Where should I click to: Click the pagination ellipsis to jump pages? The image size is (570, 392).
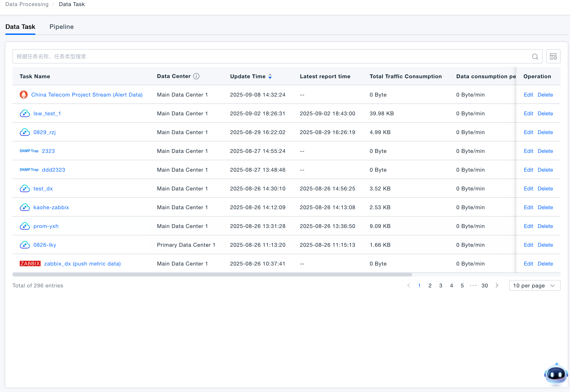point(473,285)
